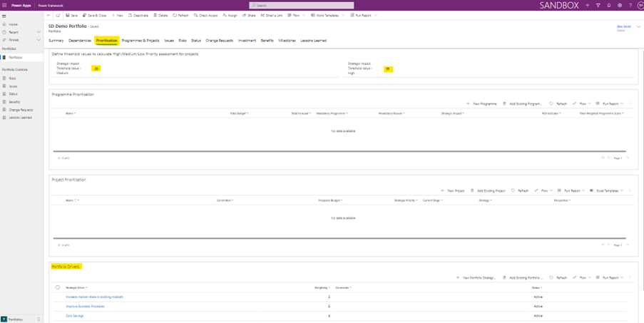The image size is (644, 323).
Task: Switch to the Investment tab
Action: click(247, 41)
